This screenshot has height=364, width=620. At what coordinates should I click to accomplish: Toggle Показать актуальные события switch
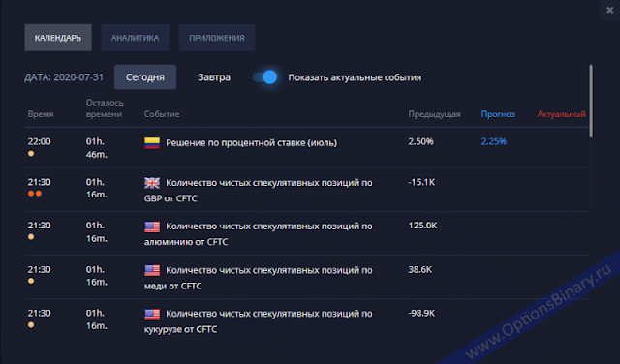pos(264,77)
